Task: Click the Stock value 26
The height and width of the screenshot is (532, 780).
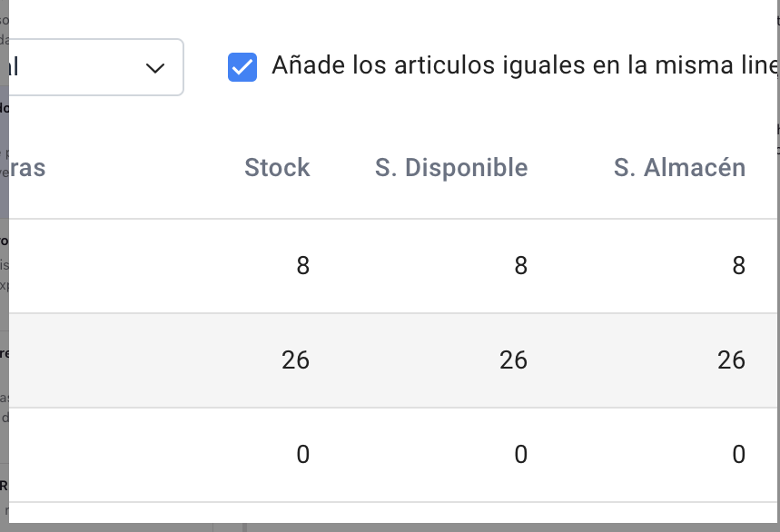Action: tap(295, 360)
